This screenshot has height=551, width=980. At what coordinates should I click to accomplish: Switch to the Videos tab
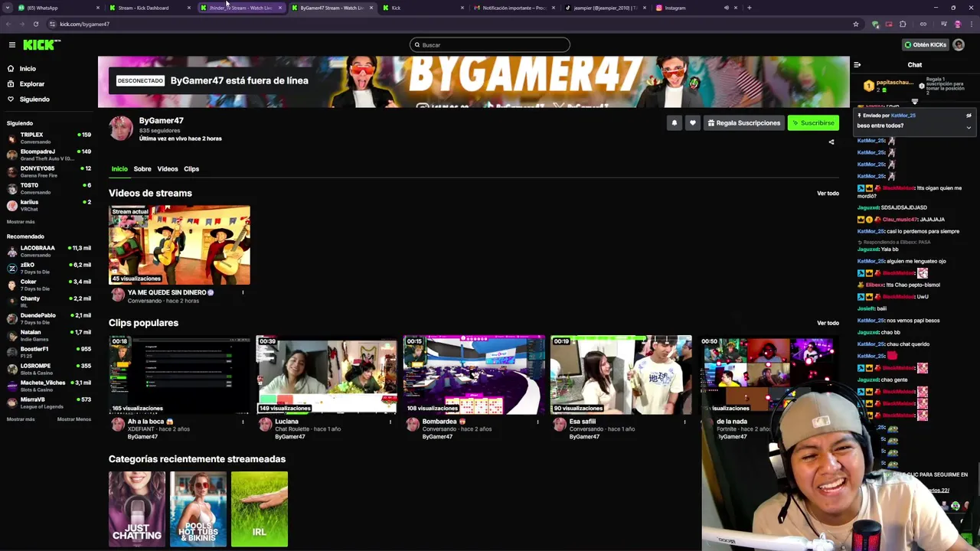coord(168,169)
